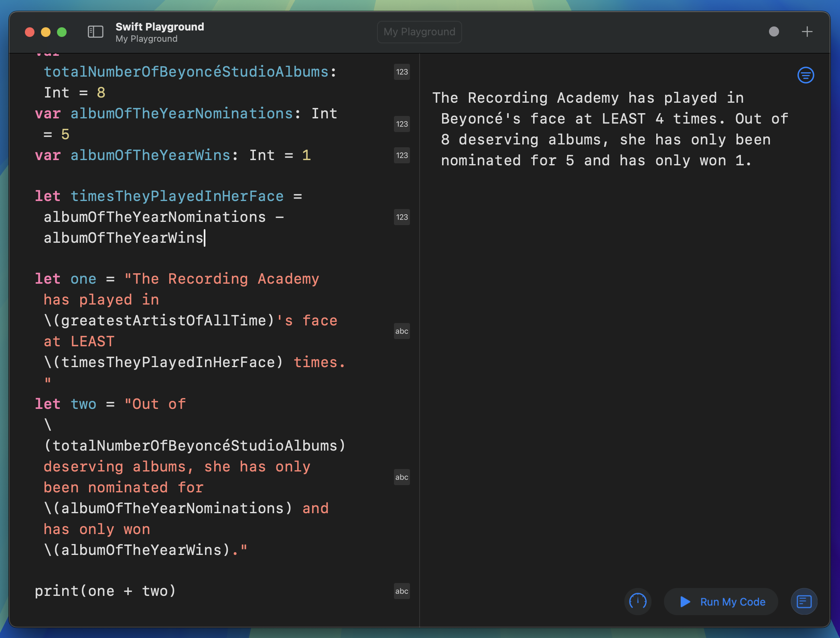Click the plus button to add content
Screen dimensions: 840x638
[807, 32]
